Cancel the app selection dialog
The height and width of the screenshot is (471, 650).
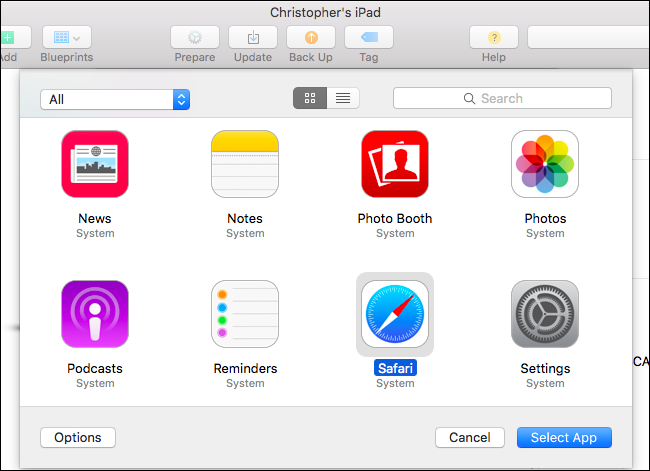[470, 437]
